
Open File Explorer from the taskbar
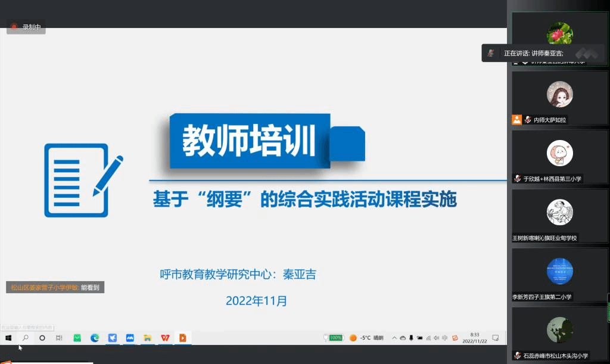click(147, 338)
